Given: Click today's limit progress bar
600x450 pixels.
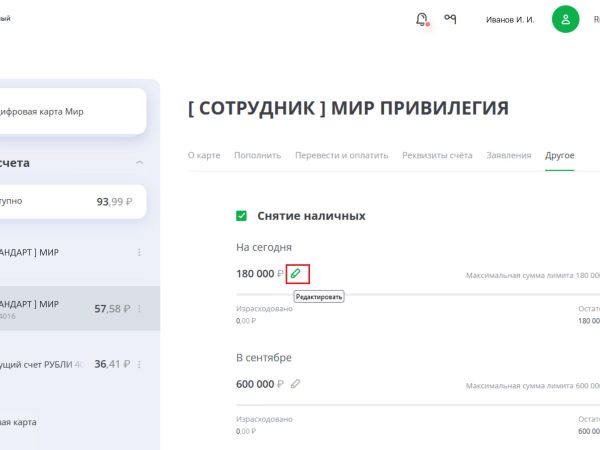Looking at the screenshot, I should click(418, 295).
